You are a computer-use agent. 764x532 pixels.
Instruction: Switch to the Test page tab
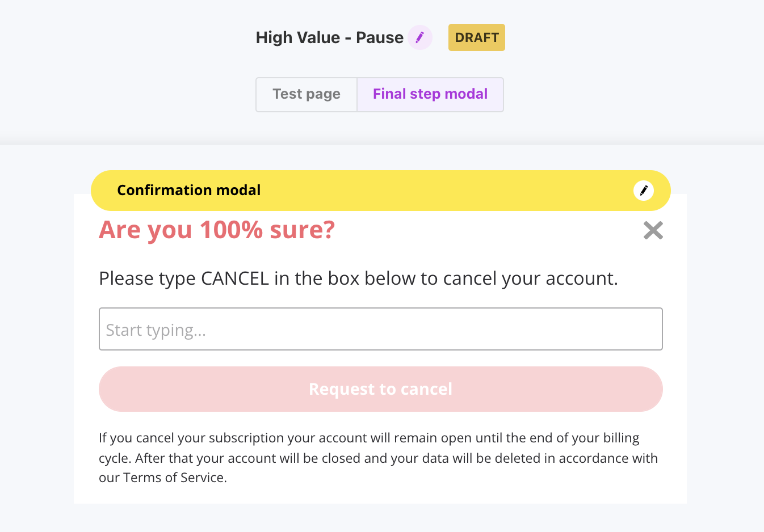[x=307, y=94]
